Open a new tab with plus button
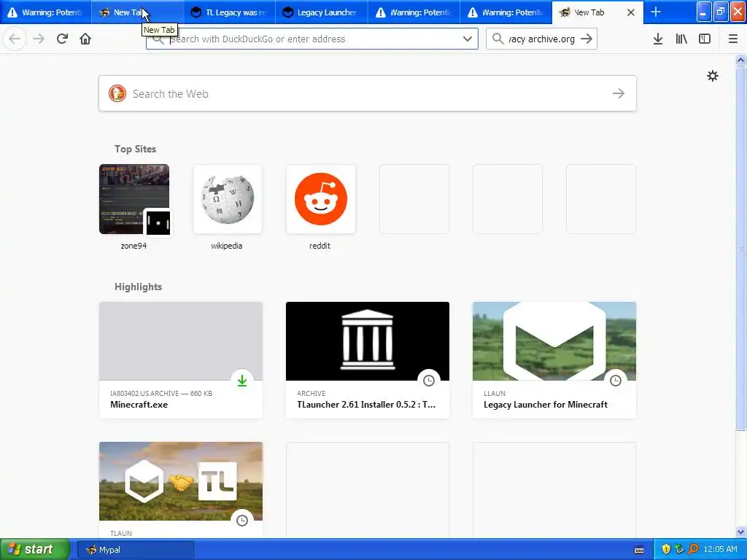The width and height of the screenshot is (747, 560). pyautogui.click(x=656, y=12)
